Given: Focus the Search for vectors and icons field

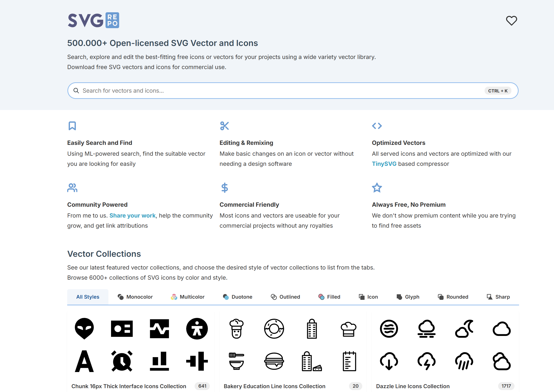Looking at the screenshot, I should [293, 90].
